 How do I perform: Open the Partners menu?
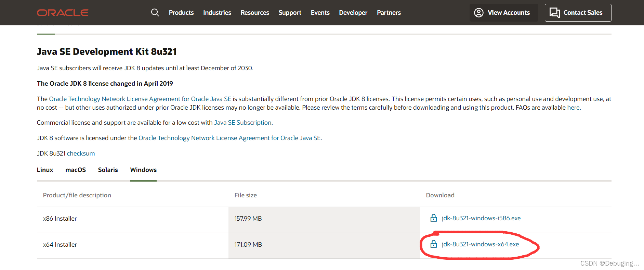pyautogui.click(x=389, y=13)
